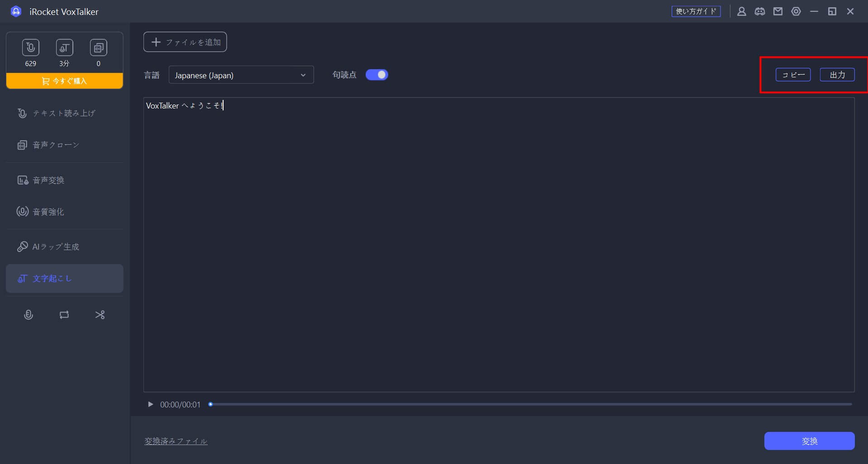Click in the transcription text area
Viewport: 868px width, 464px height.
coord(499,245)
